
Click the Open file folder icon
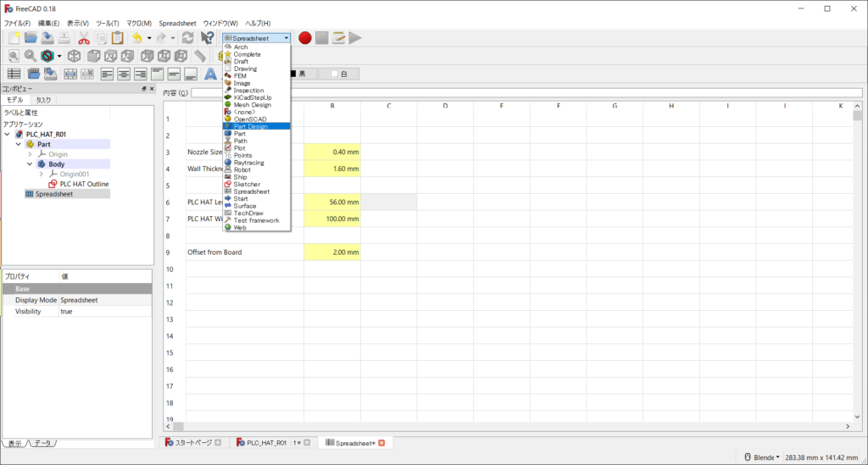[x=31, y=38]
